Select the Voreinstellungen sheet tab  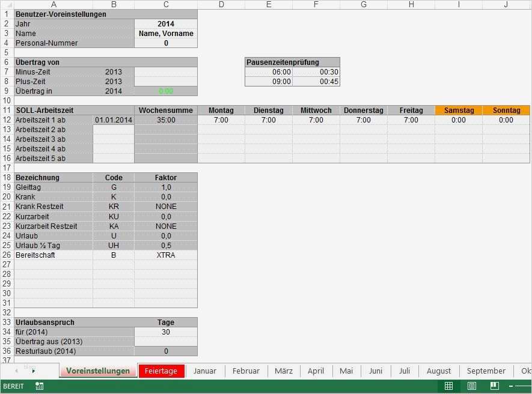point(97,371)
